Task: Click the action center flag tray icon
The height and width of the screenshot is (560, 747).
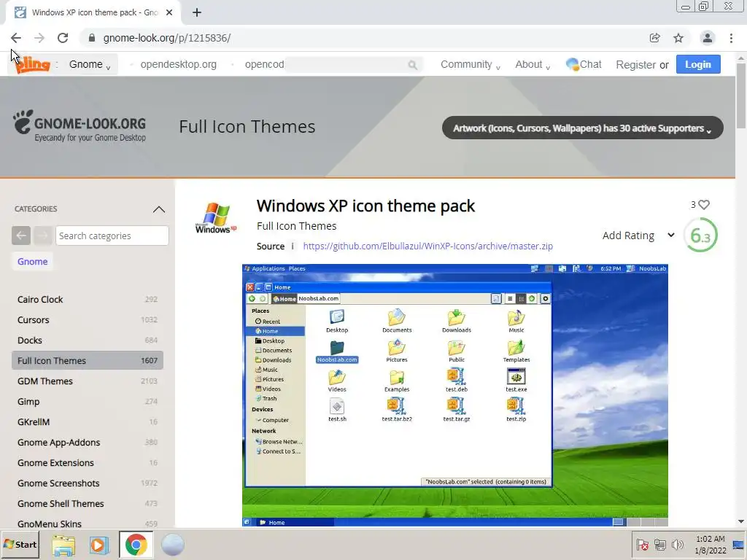Action: 643,545
